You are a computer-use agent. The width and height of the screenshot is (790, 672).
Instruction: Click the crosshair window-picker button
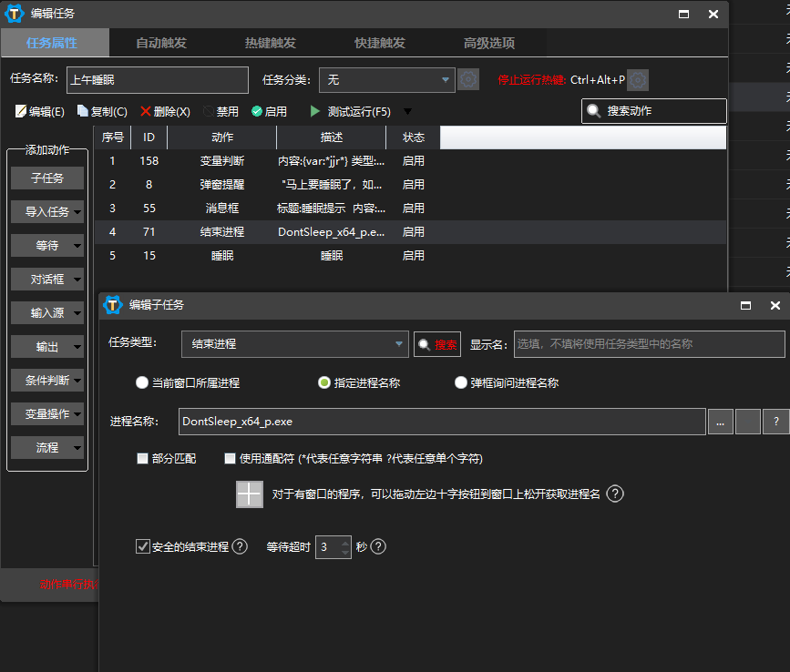pos(249,494)
